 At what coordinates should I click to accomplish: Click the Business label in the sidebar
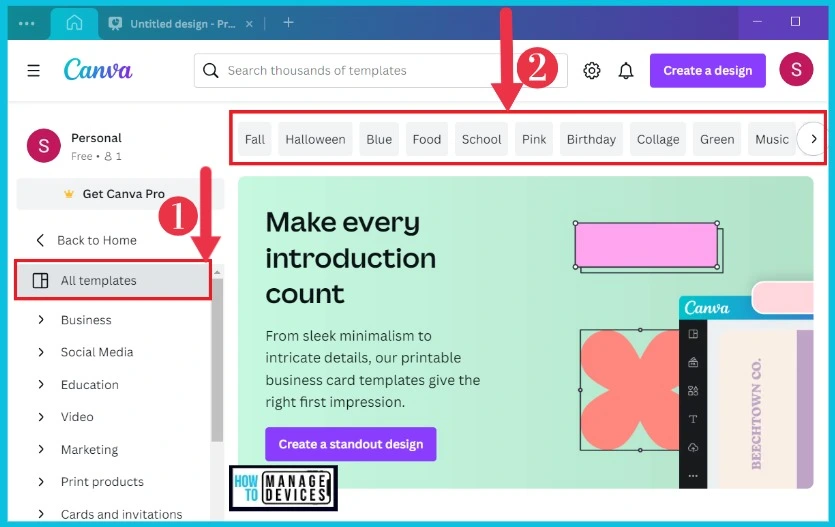(86, 320)
